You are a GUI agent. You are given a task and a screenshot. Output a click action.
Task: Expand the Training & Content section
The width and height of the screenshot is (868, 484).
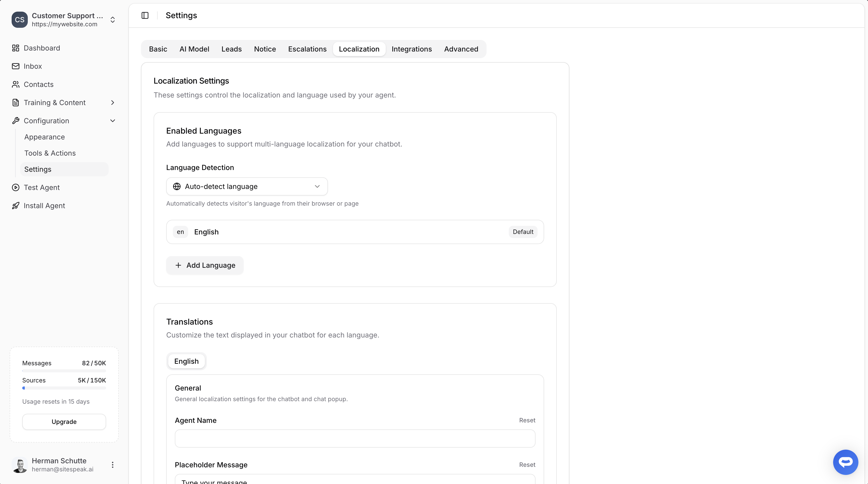tap(113, 103)
